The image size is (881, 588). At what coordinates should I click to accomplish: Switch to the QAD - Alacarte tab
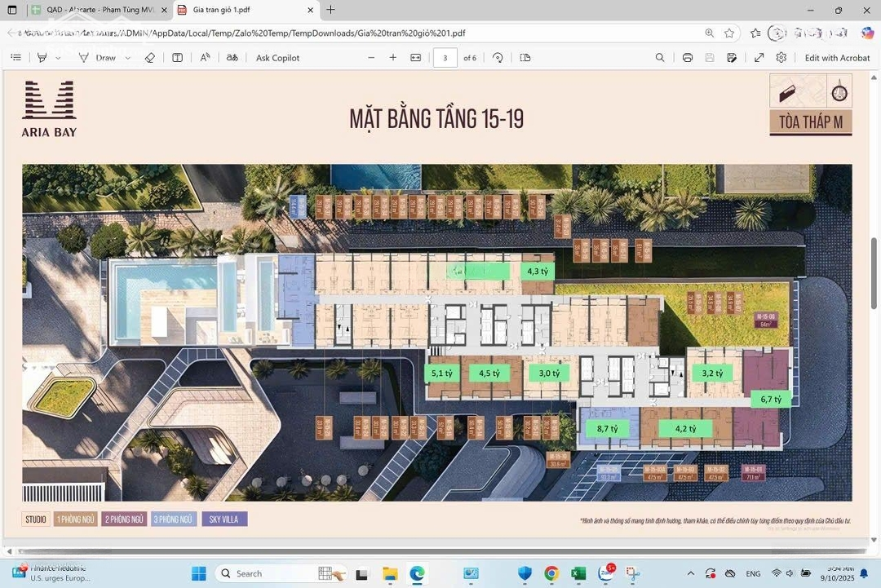pyautogui.click(x=96, y=10)
